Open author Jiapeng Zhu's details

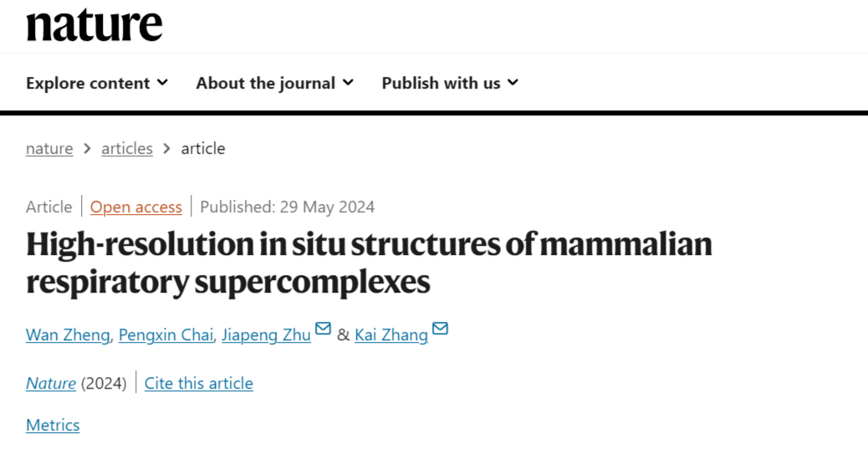pyautogui.click(x=266, y=335)
